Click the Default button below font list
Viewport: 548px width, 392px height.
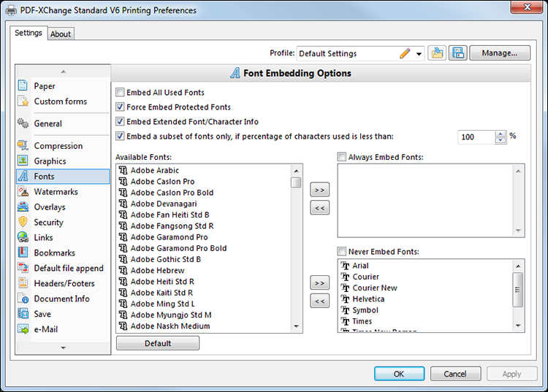[x=158, y=343]
